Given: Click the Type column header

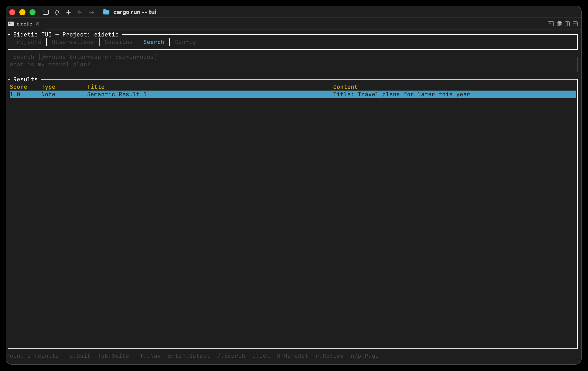Looking at the screenshot, I should pos(48,87).
